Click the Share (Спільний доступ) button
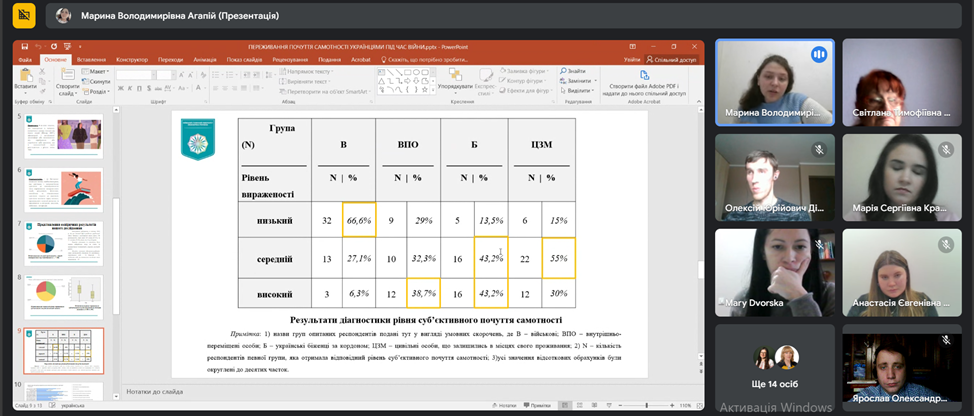 tap(678, 59)
